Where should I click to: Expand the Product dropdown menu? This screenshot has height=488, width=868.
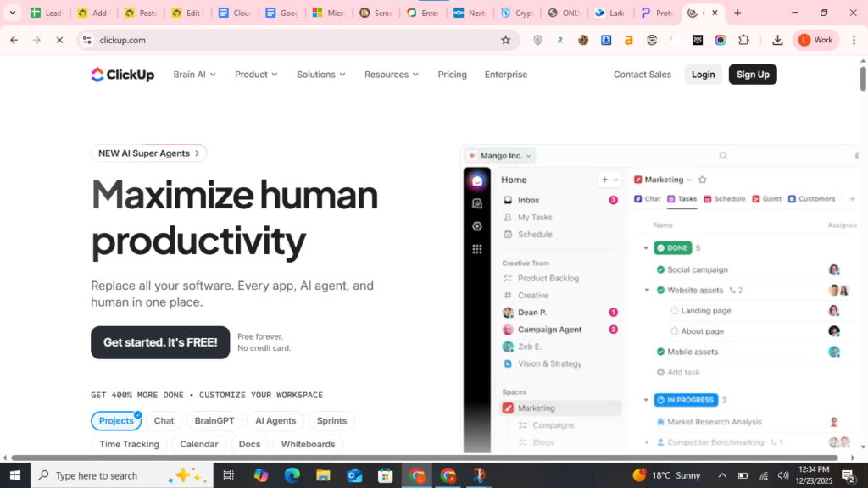[256, 75]
